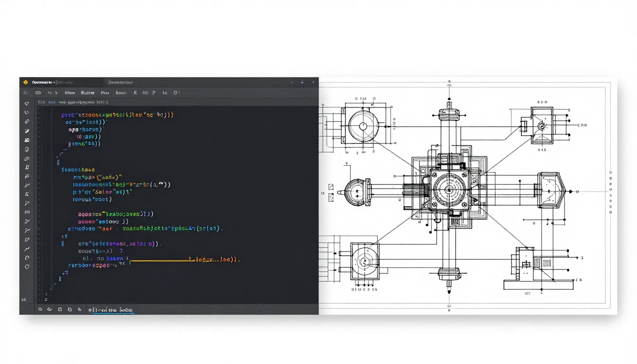This screenshot has height=364, width=637.
Task: Click the breadcrumb path below the toolbar
Action: tap(73, 102)
